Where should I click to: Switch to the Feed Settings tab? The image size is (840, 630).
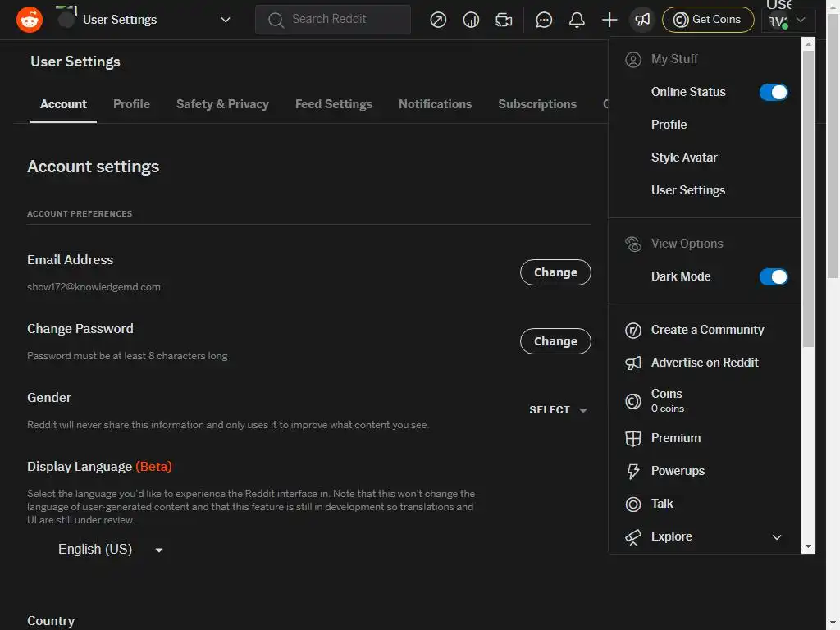click(333, 104)
